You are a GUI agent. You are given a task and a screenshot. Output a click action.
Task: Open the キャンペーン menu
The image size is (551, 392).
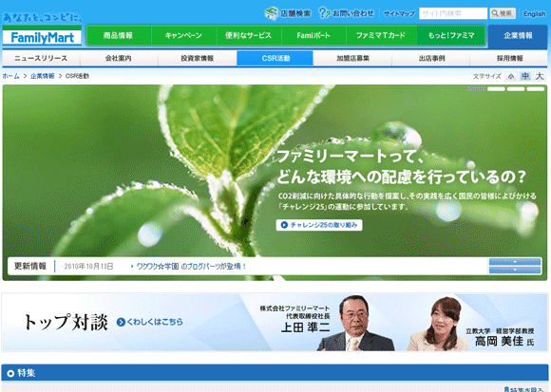click(x=183, y=35)
